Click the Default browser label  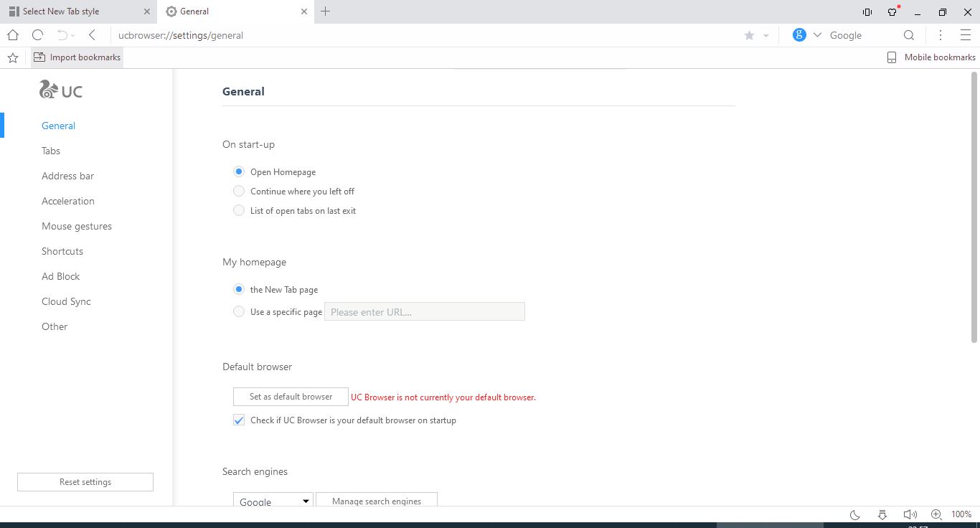pyautogui.click(x=257, y=367)
